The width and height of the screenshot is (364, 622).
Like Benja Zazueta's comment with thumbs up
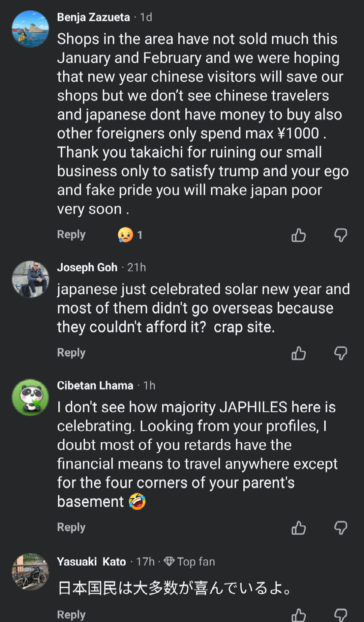tap(299, 235)
